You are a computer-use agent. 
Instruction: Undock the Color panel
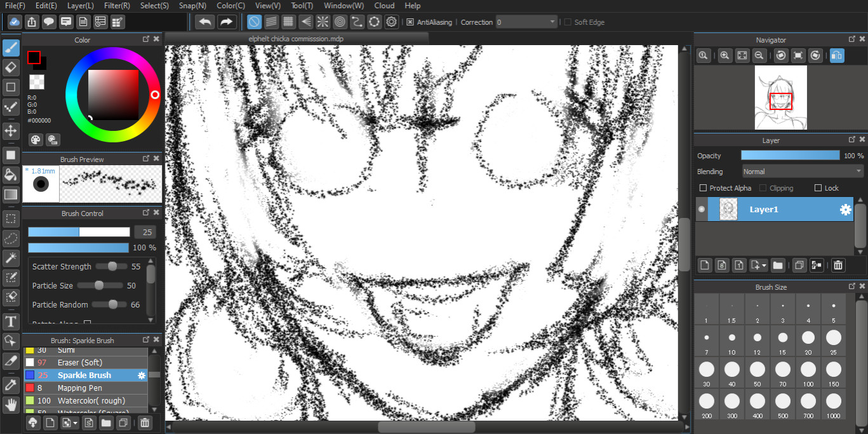pyautogui.click(x=146, y=39)
